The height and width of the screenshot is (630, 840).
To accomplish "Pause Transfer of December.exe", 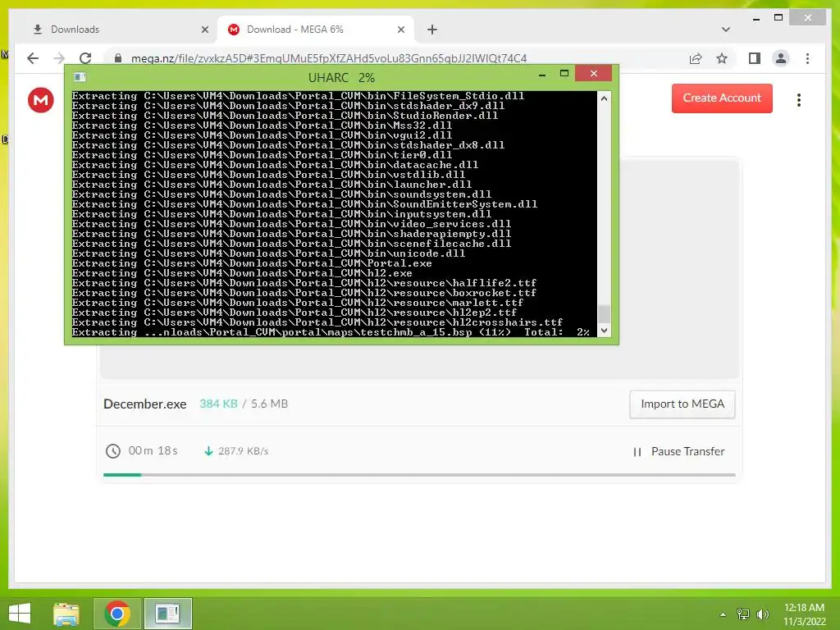I will (678, 452).
